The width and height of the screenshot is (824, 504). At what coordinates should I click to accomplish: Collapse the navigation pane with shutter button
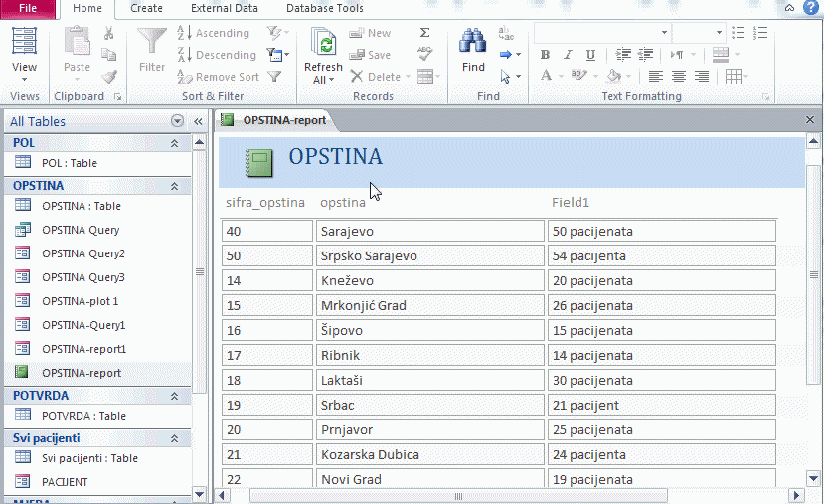pyautogui.click(x=198, y=121)
